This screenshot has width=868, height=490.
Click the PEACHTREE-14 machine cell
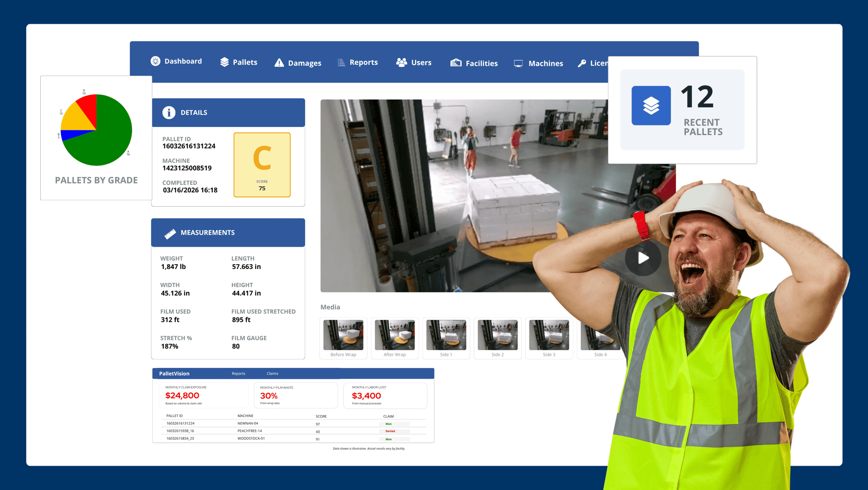tap(250, 431)
